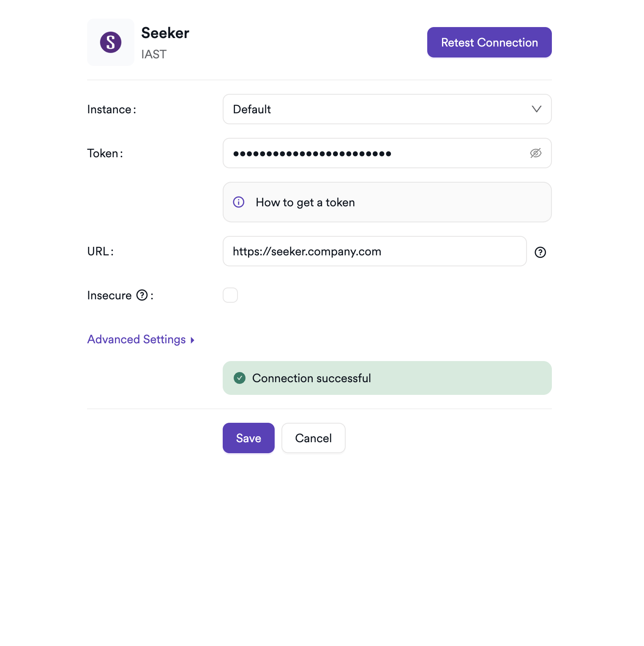The height and width of the screenshot is (646, 644).
Task: Cancel the configuration changes
Action: click(x=313, y=438)
